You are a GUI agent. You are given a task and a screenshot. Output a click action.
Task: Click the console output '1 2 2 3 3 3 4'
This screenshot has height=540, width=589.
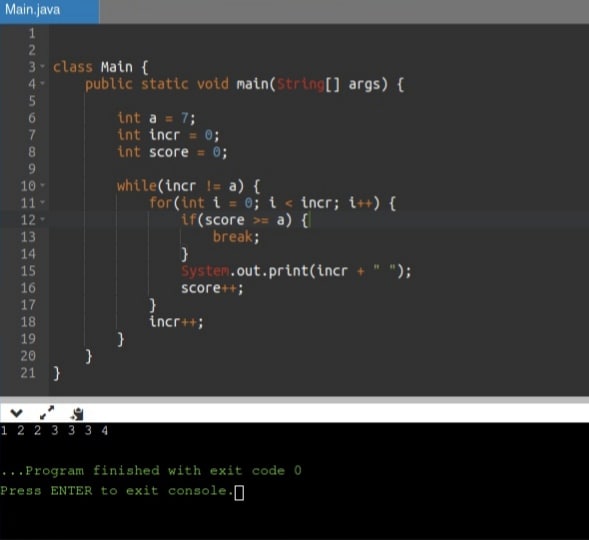(54, 430)
